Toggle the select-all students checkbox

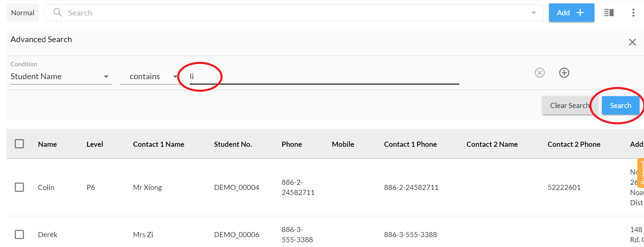click(x=19, y=144)
